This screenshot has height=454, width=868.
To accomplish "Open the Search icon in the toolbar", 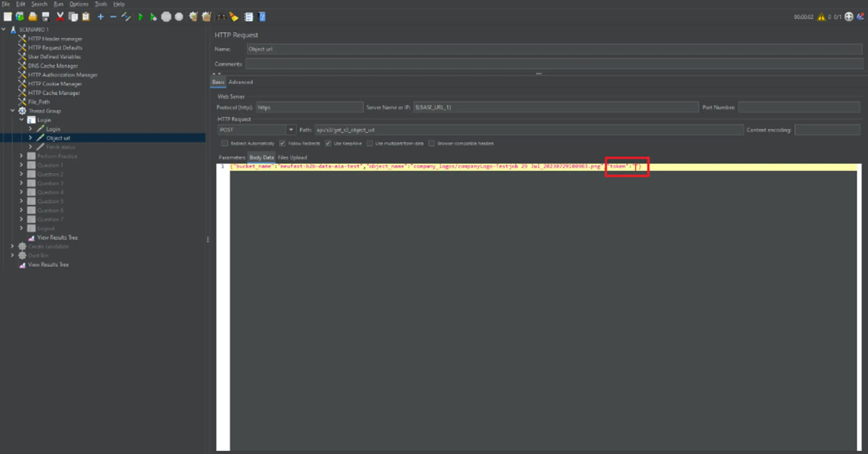I will click(221, 17).
